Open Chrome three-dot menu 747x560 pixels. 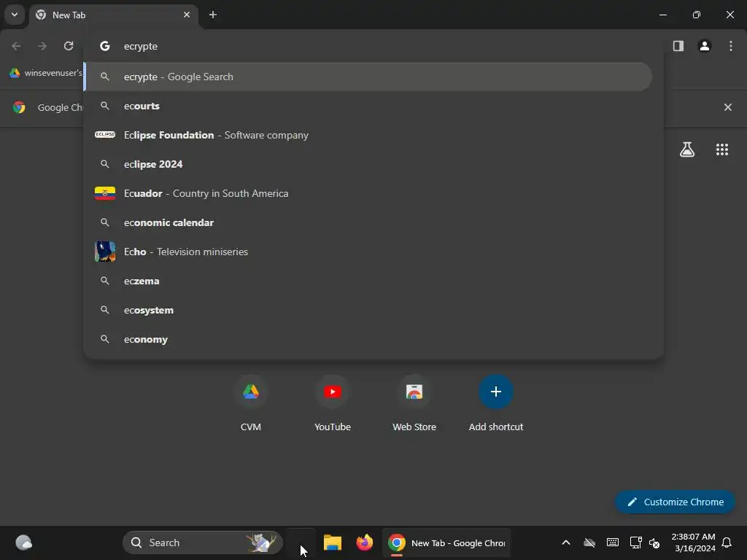point(731,46)
